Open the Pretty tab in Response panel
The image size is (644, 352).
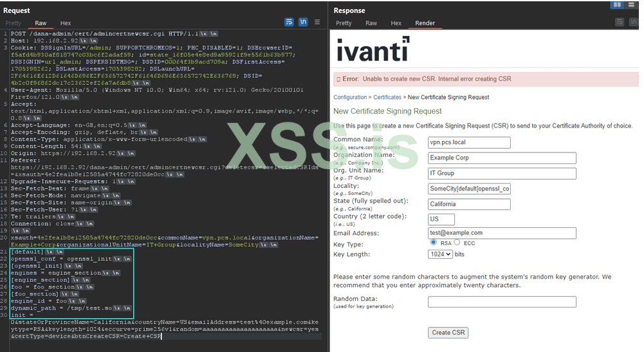[344, 23]
